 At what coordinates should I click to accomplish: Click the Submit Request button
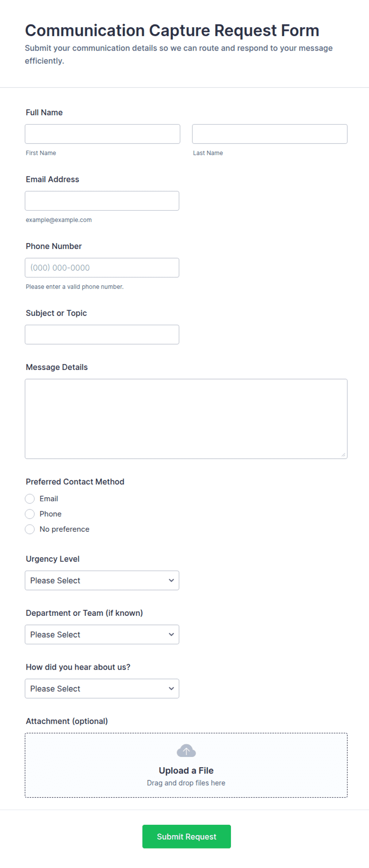tap(186, 837)
